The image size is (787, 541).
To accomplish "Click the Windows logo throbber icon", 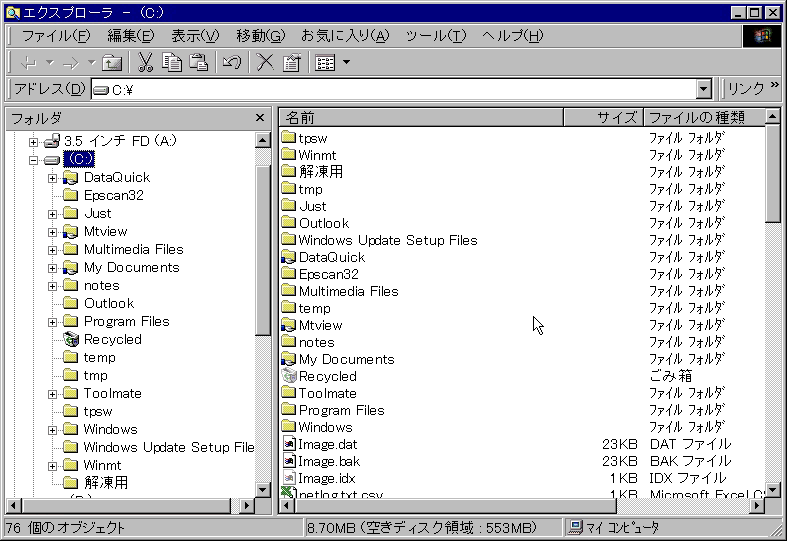I will pos(761,36).
